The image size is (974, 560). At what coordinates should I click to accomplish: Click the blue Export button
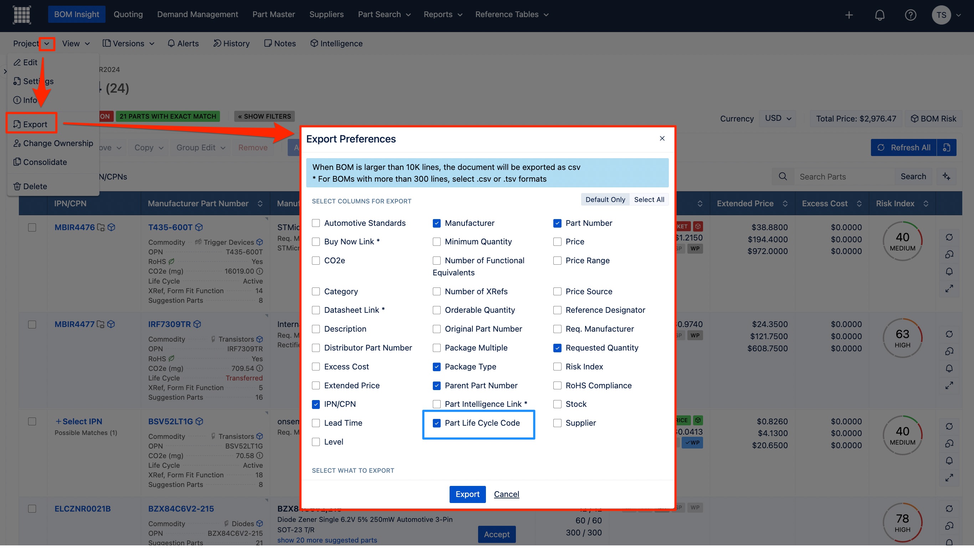467,494
